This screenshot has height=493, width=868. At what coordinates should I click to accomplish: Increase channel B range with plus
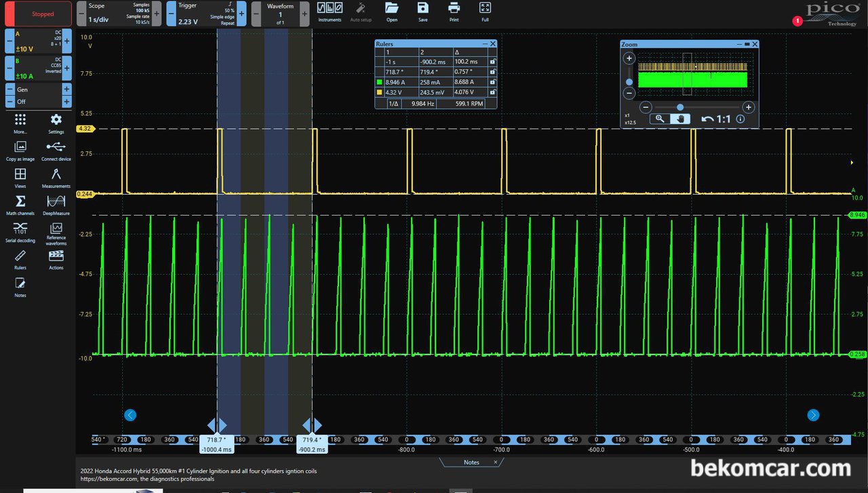[x=66, y=68]
